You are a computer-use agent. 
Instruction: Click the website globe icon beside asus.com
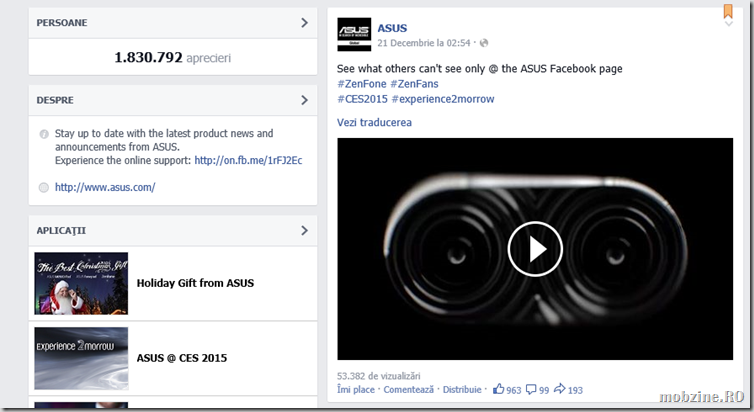44,187
